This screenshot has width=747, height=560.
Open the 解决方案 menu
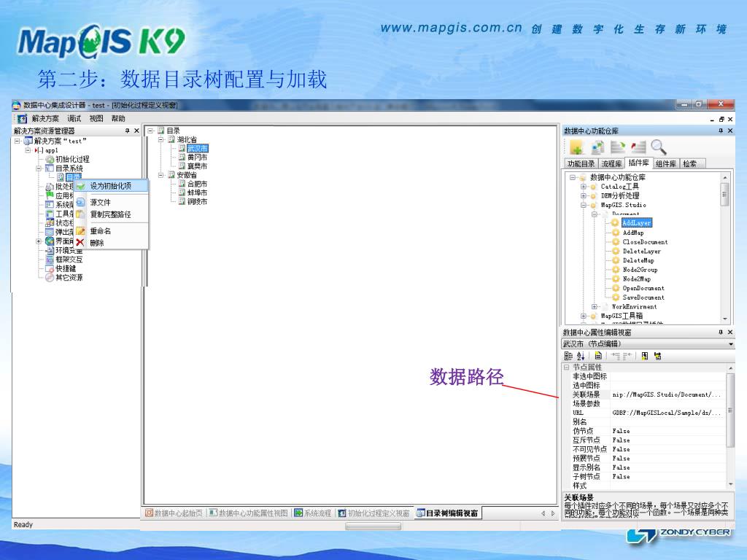(45, 118)
